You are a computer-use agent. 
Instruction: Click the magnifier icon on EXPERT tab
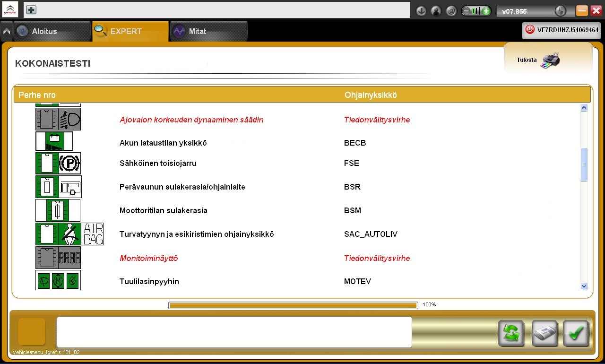(x=101, y=31)
